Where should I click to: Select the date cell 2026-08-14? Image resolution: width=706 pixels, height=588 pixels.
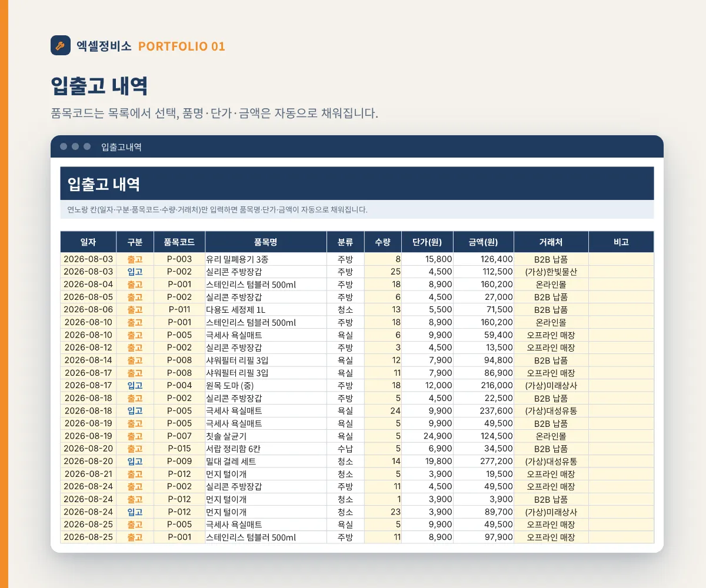point(88,360)
